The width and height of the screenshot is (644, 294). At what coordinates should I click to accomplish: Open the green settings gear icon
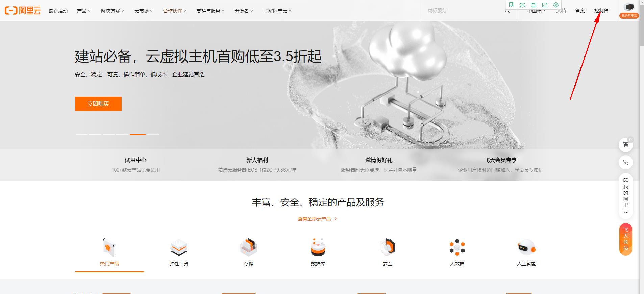point(556,5)
